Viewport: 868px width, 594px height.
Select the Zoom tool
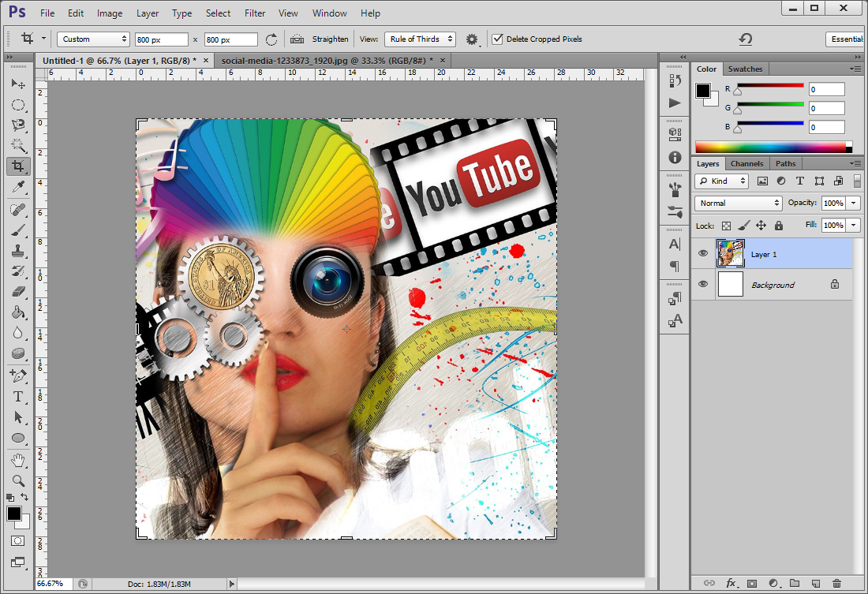[18, 480]
